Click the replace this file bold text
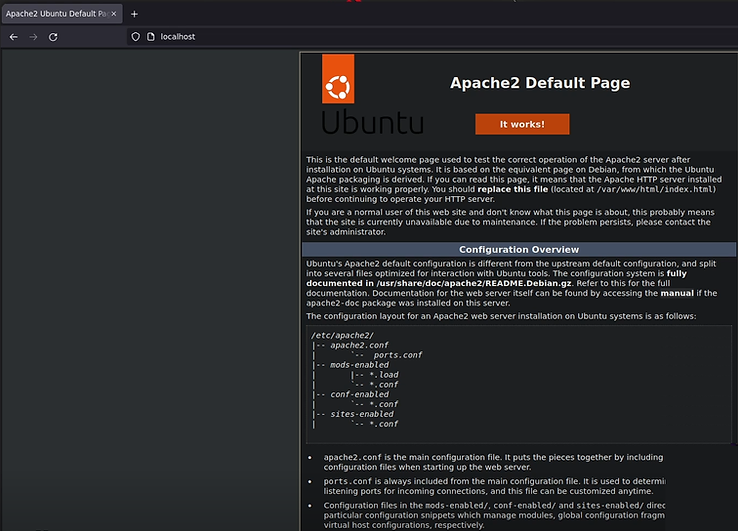Viewport: 738px width, 531px height. point(513,189)
